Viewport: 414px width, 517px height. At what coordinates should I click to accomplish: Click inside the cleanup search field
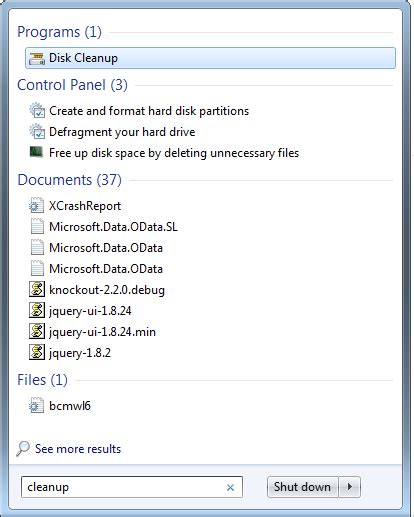click(123, 487)
